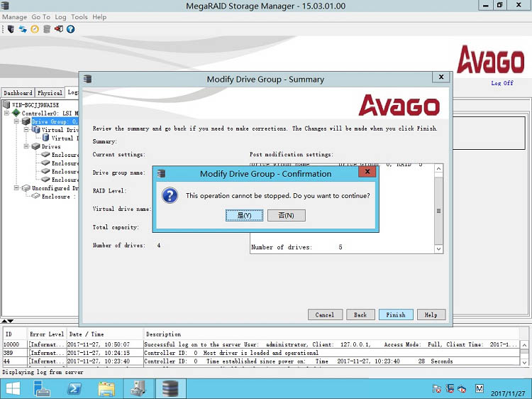Open the Help menu
Image resolution: width=532 pixels, height=399 pixels.
point(99,17)
